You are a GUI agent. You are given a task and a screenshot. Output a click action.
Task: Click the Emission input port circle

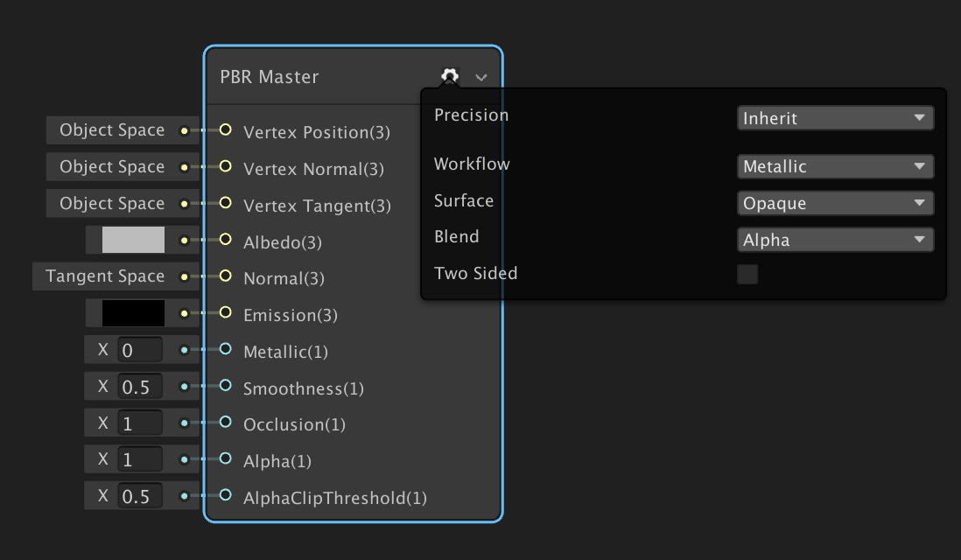pos(225,312)
